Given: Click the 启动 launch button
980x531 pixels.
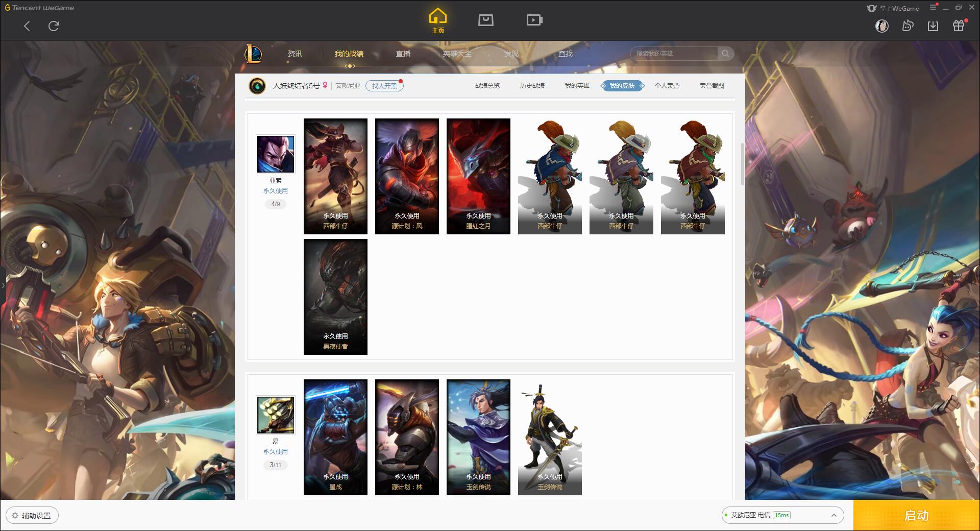Looking at the screenshot, I should 917,515.
